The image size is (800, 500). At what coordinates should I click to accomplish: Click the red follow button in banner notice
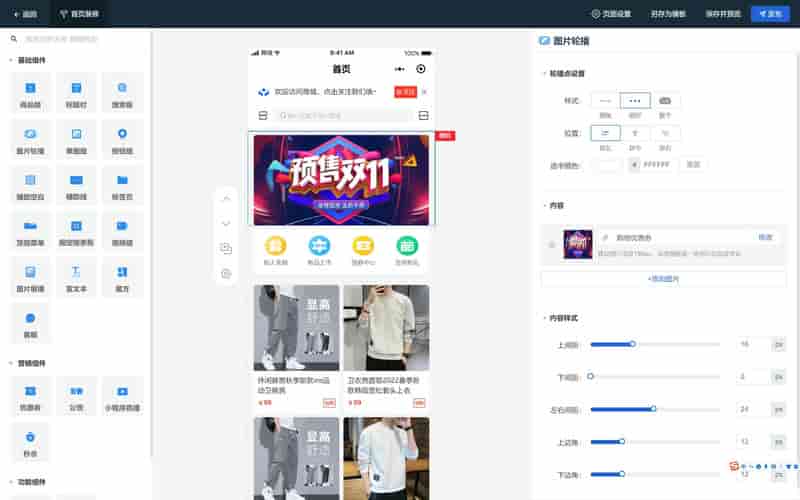pyautogui.click(x=406, y=92)
